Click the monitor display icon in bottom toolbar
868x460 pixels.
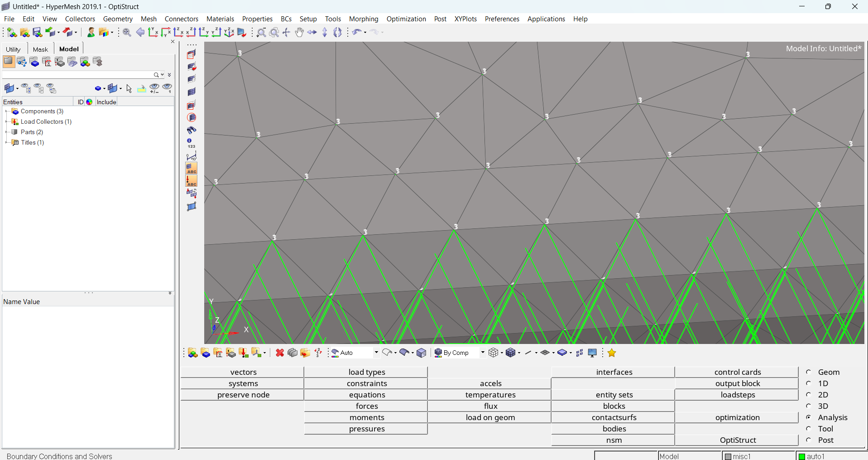pyautogui.click(x=592, y=353)
